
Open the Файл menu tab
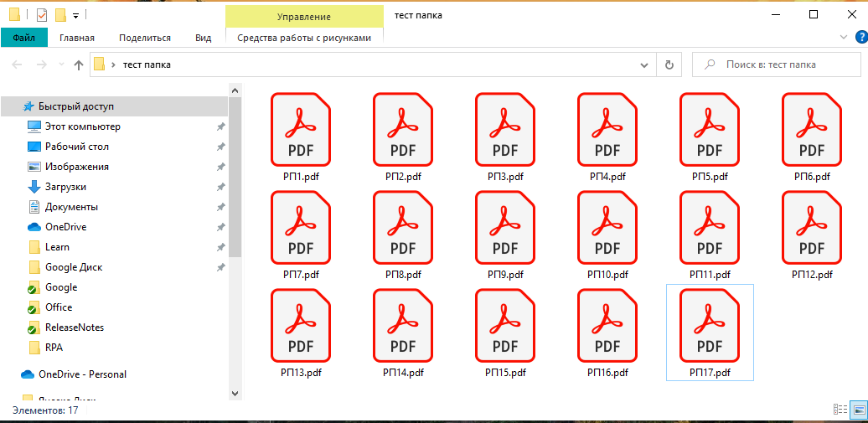click(x=23, y=38)
